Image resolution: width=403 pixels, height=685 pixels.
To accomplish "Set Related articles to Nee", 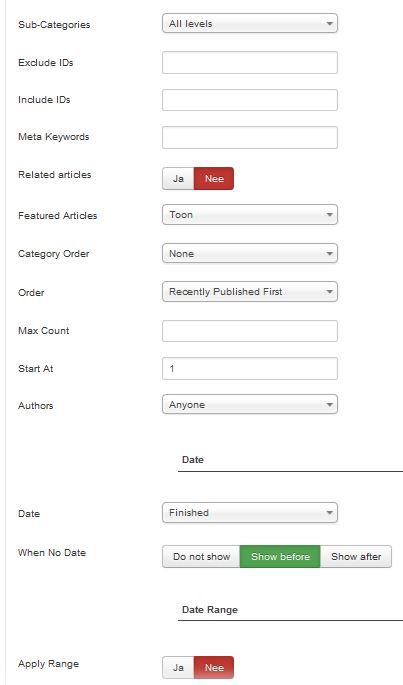I will click(x=214, y=179).
